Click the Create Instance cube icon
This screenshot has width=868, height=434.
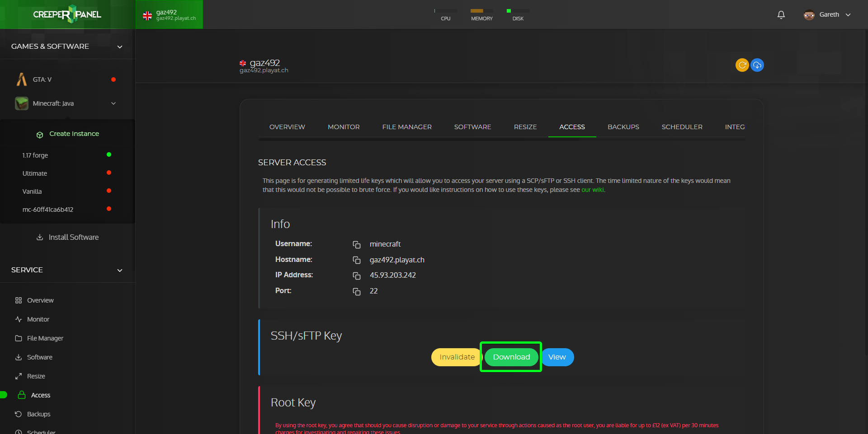[40, 135]
